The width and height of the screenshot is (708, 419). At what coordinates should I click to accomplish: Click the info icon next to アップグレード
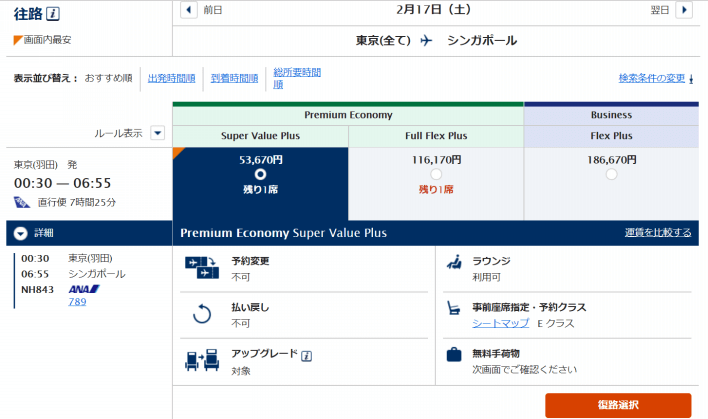pos(307,355)
